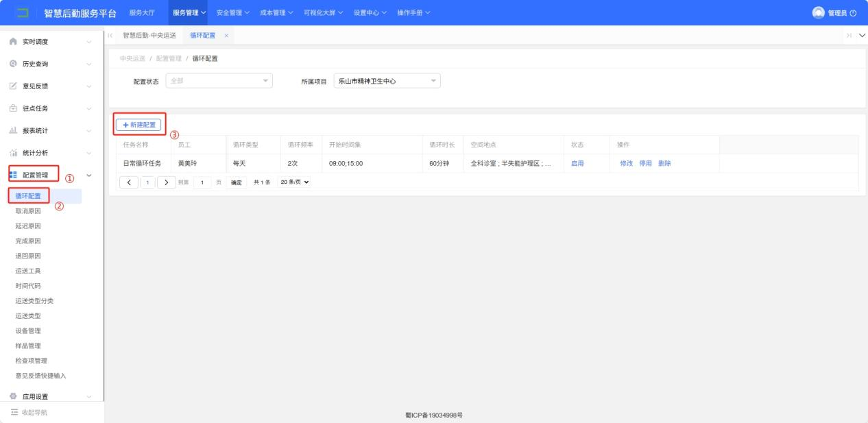This screenshot has height=423, width=868.
Task: Go to the previous page arrow
Action: coord(129,182)
